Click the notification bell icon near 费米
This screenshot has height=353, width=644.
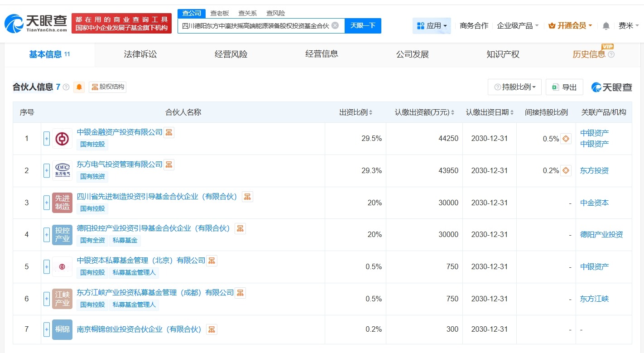tap(606, 26)
